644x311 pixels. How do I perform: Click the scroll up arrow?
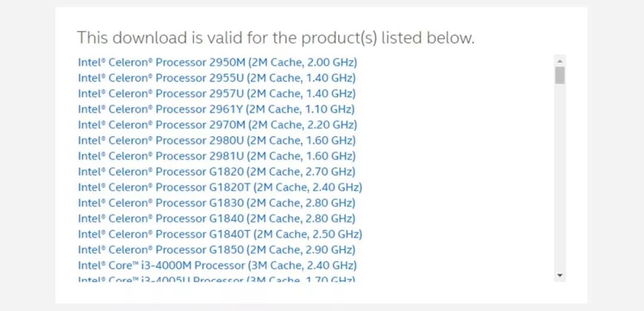coord(559,61)
